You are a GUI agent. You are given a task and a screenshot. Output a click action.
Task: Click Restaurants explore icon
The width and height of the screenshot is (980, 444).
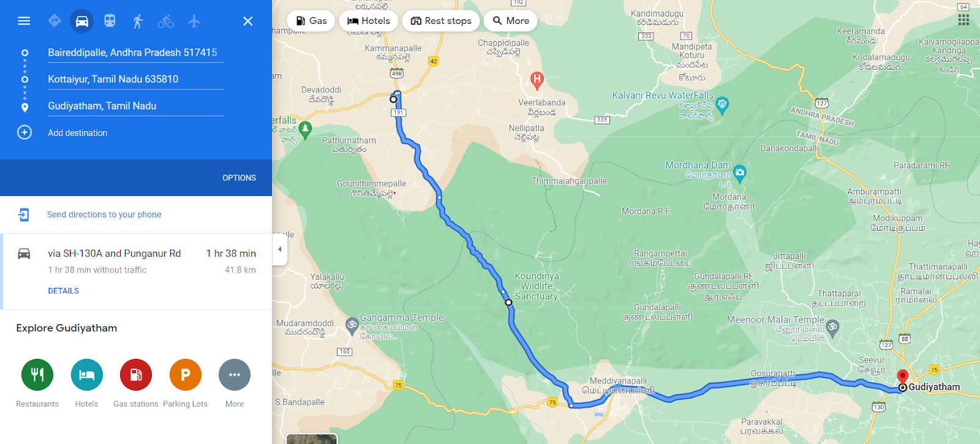37,375
